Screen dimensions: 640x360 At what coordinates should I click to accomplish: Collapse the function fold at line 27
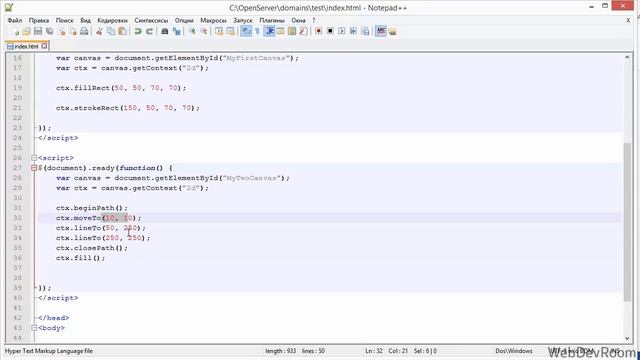34,168
